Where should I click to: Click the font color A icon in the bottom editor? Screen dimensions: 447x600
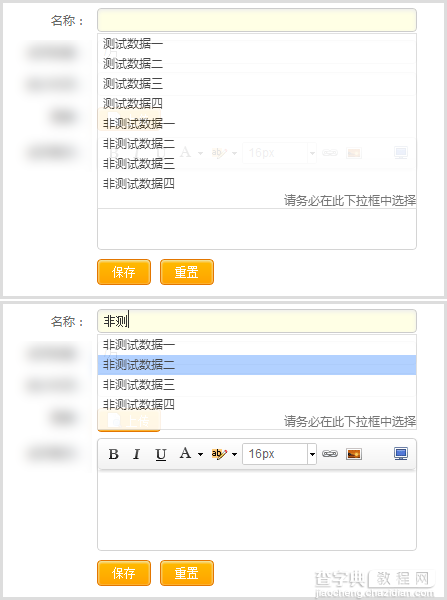tap(185, 453)
